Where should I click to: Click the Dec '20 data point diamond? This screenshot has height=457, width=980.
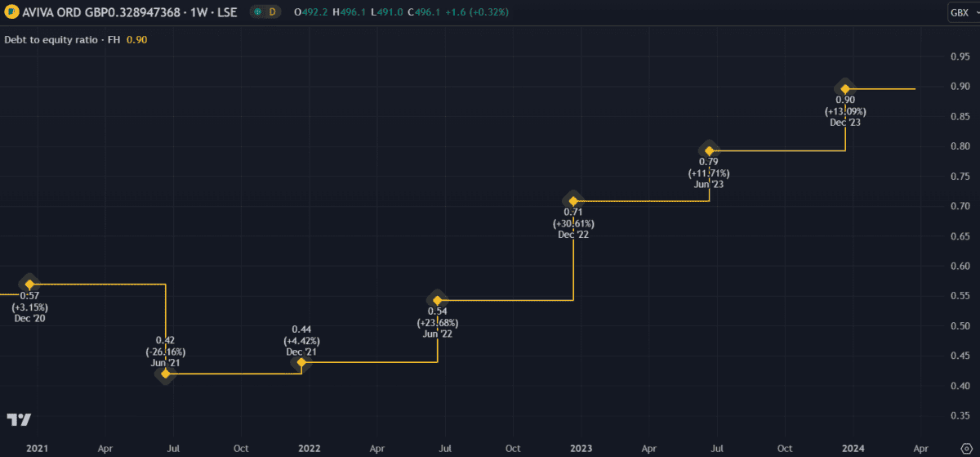click(29, 284)
